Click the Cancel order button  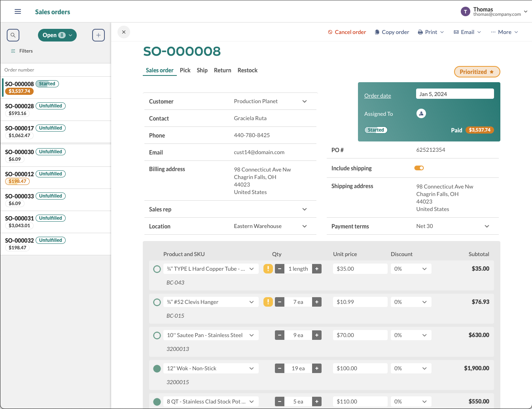point(347,32)
